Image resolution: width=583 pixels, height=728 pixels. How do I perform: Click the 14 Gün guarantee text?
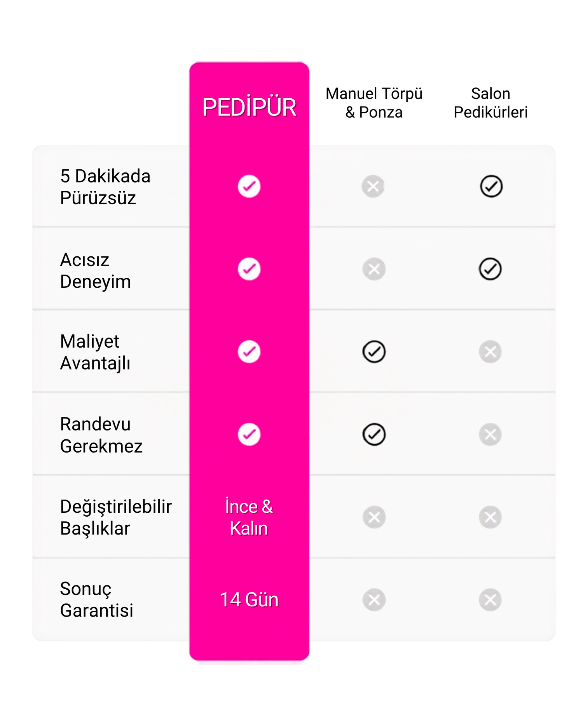tap(249, 599)
